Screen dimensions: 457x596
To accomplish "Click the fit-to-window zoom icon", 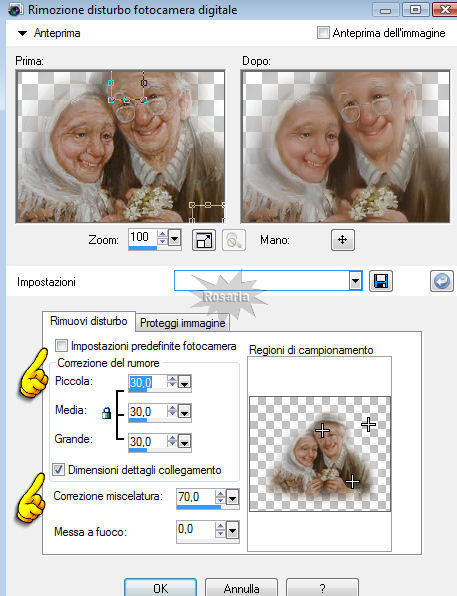I will tap(204, 240).
